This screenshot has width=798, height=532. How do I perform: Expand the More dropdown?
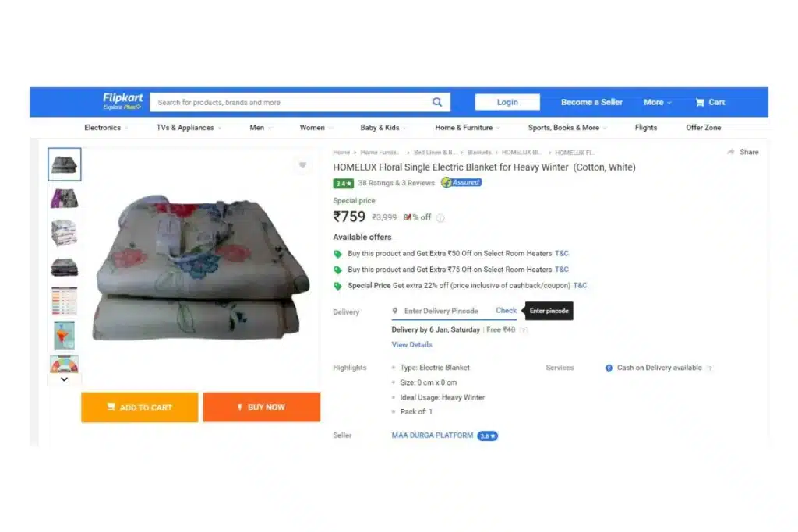(657, 102)
